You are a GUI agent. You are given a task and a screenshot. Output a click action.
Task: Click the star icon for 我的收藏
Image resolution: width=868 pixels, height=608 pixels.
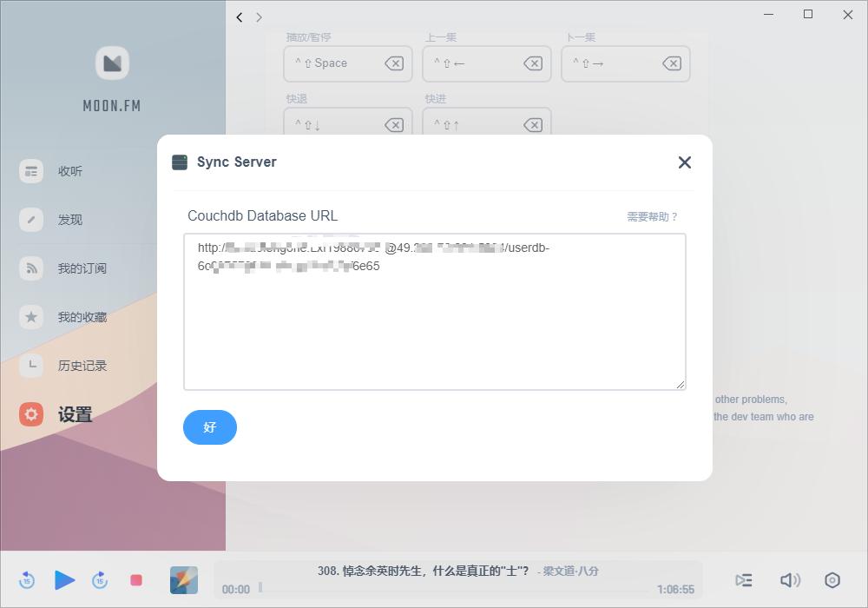(31, 317)
